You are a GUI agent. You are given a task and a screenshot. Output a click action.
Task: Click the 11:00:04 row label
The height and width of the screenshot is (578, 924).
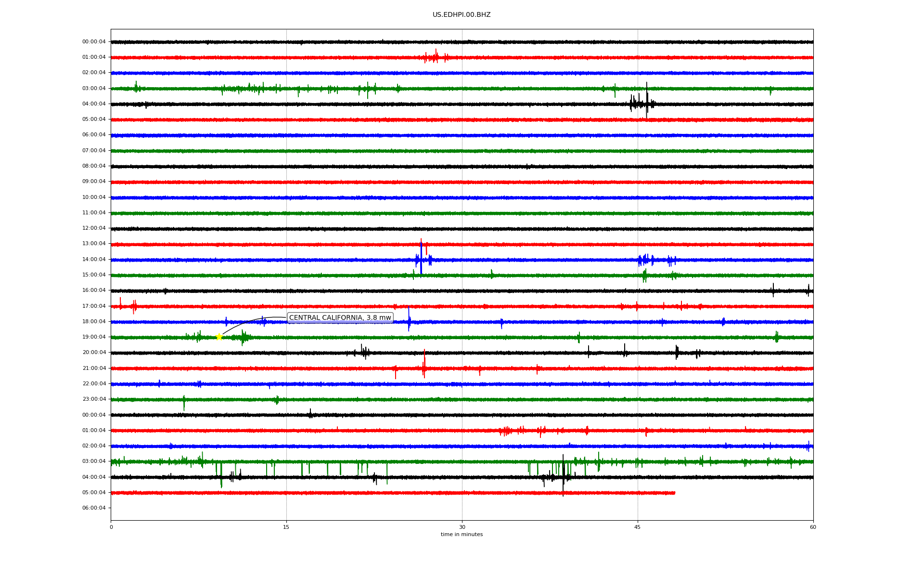(x=94, y=213)
